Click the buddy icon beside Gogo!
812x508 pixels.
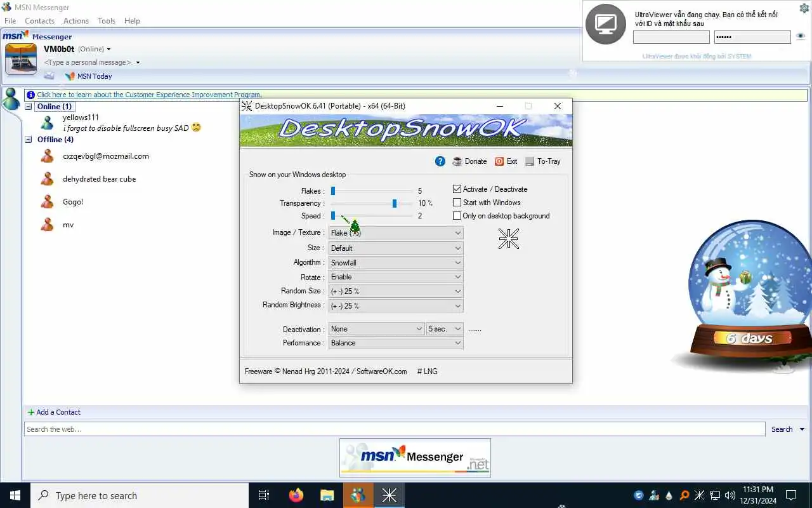pyautogui.click(x=47, y=202)
